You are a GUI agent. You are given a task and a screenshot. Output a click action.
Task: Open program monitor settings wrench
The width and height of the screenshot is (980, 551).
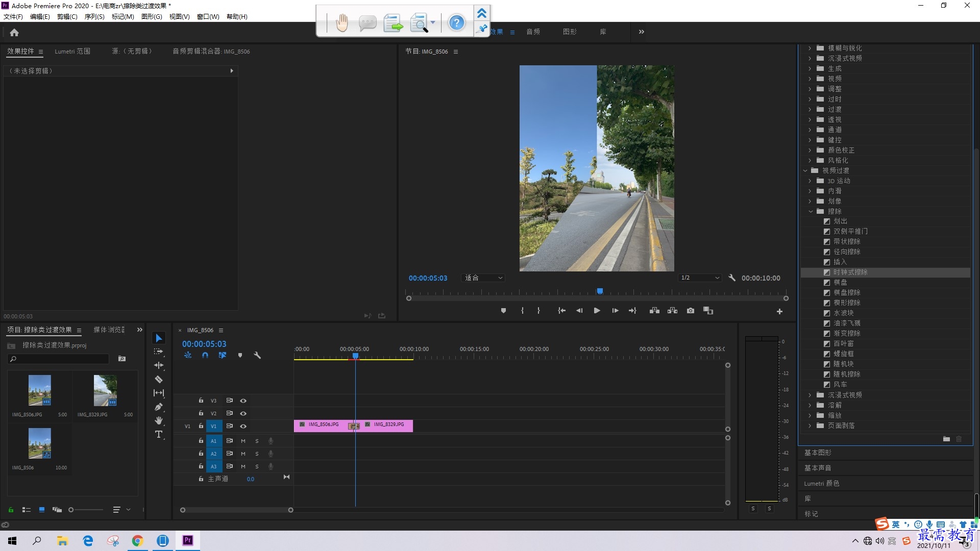[732, 278]
